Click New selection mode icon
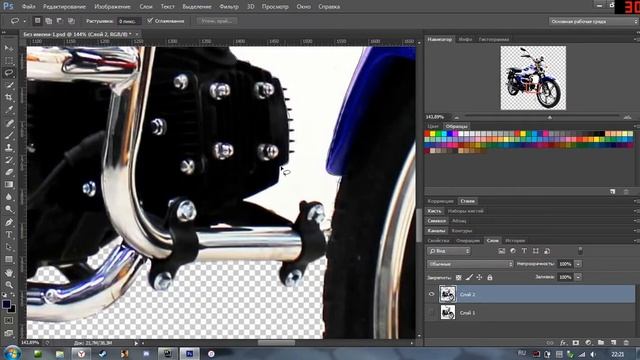This screenshot has width=640, height=360. [38, 21]
